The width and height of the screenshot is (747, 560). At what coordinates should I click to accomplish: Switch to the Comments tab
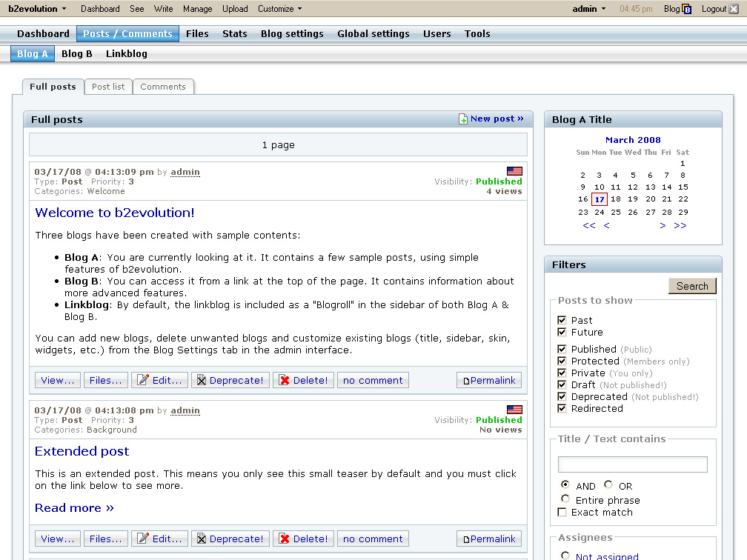[163, 87]
